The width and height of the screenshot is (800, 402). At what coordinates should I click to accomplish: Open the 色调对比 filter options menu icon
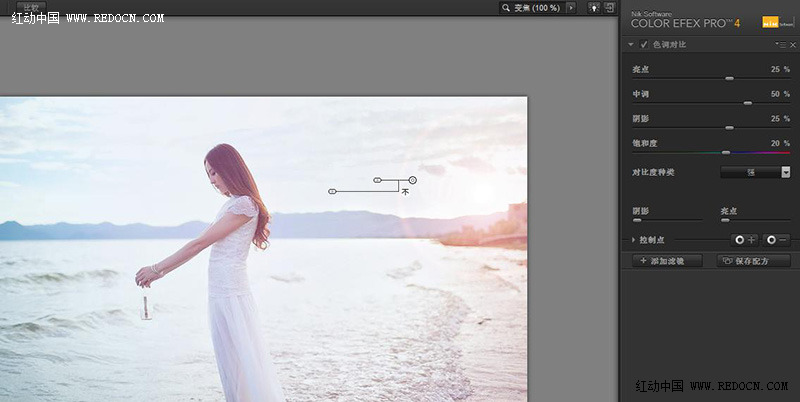[781, 45]
